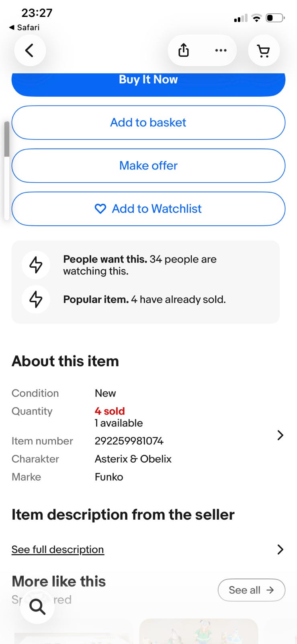Open the shopping cart icon
Image resolution: width=297 pixels, height=644 pixels.
click(264, 51)
